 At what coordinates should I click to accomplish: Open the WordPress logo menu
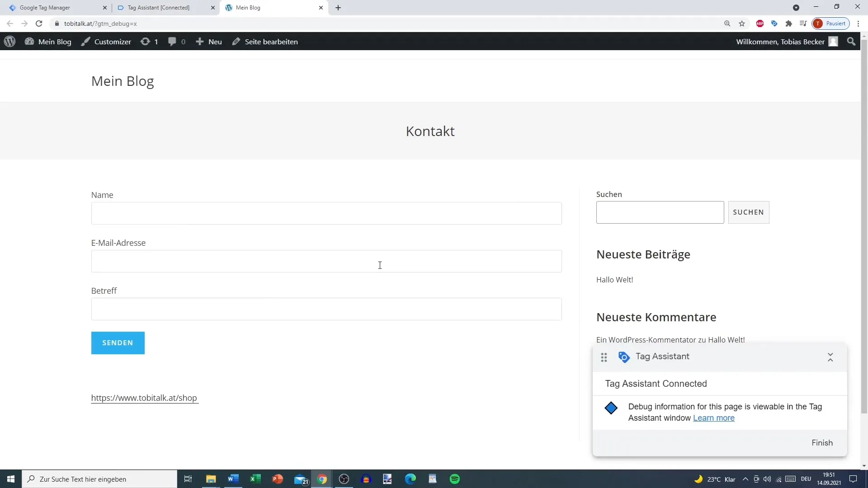click(x=9, y=42)
